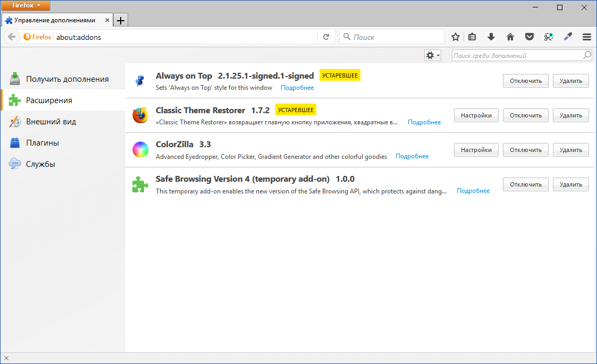597x364 pixels.
Task: Close the bottom add-on bar with X
Action: coord(6,358)
